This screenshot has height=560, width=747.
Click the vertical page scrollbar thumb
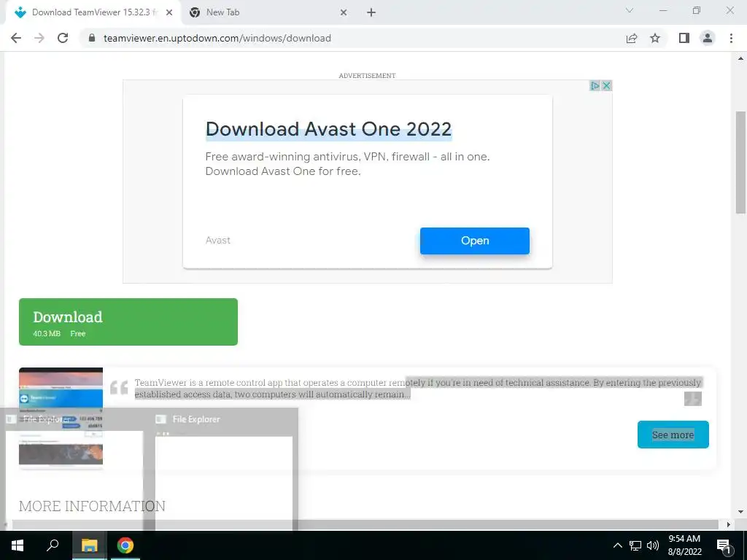click(740, 163)
